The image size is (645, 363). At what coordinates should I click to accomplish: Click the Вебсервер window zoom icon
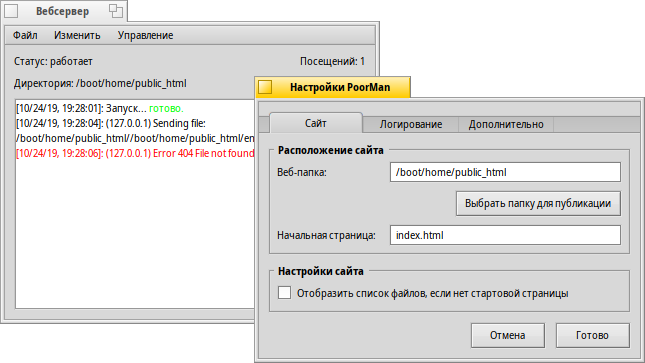pyautogui.click(x=116, y=11)
